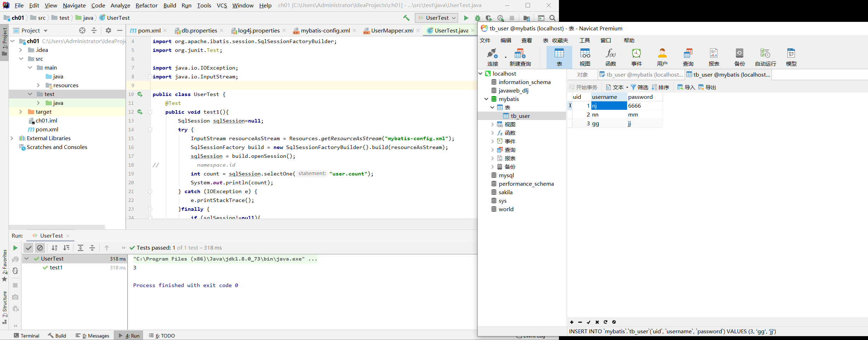868x340 pixels.
Task: Click the Build project hammer icon
Action: (406, 18)
